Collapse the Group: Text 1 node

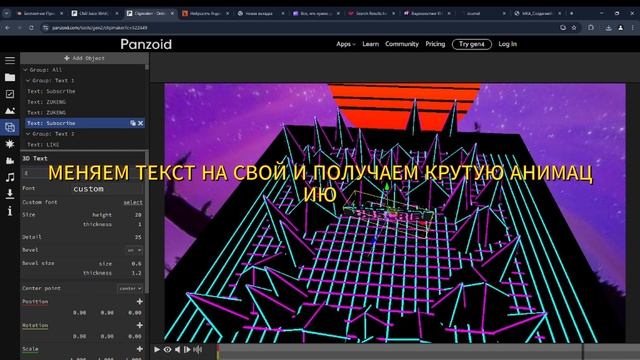tap(28, 80)
